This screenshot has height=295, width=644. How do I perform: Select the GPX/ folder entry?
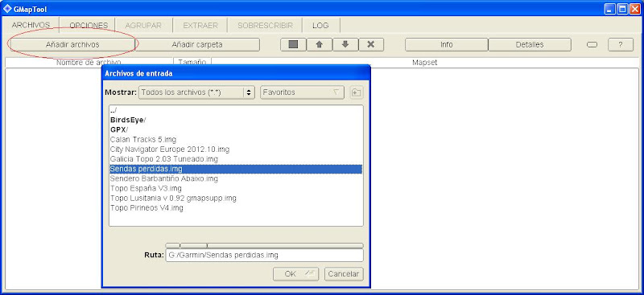(x=236, y=129)
